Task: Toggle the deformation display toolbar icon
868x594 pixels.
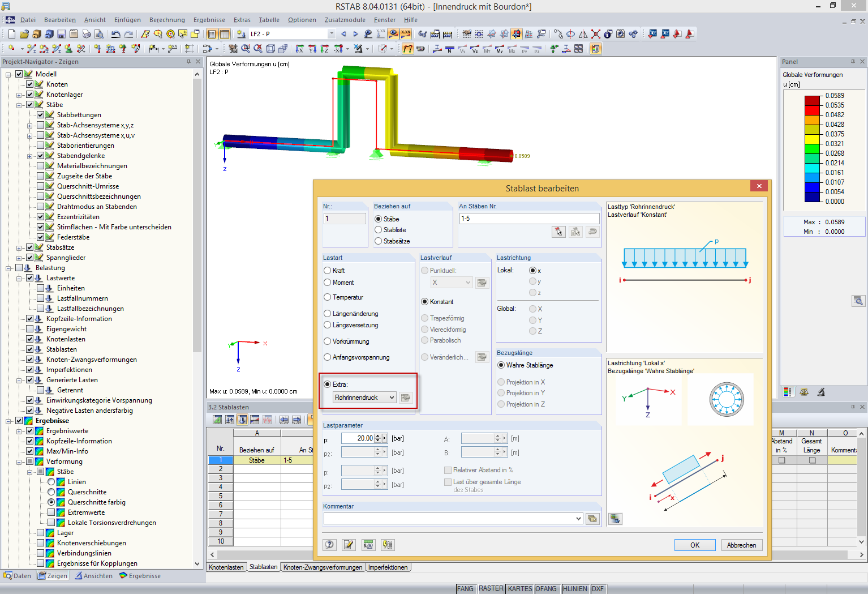Action: pos(408,49)
